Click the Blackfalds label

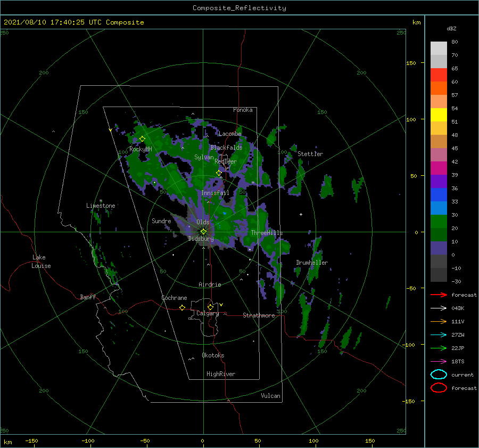[x=226, y=148]
